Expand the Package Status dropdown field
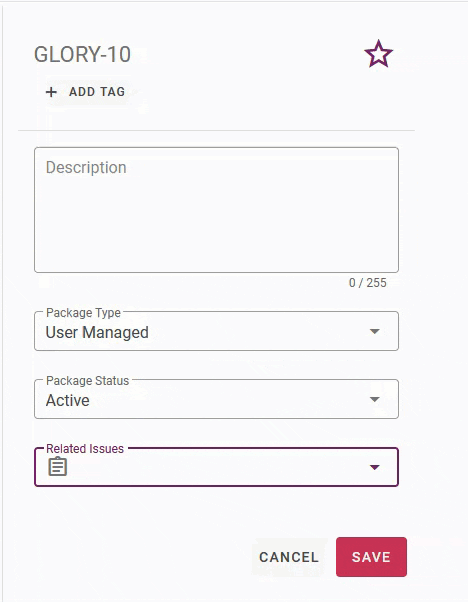Viewport: 468px width, 602px height. [x=217, y=399]
